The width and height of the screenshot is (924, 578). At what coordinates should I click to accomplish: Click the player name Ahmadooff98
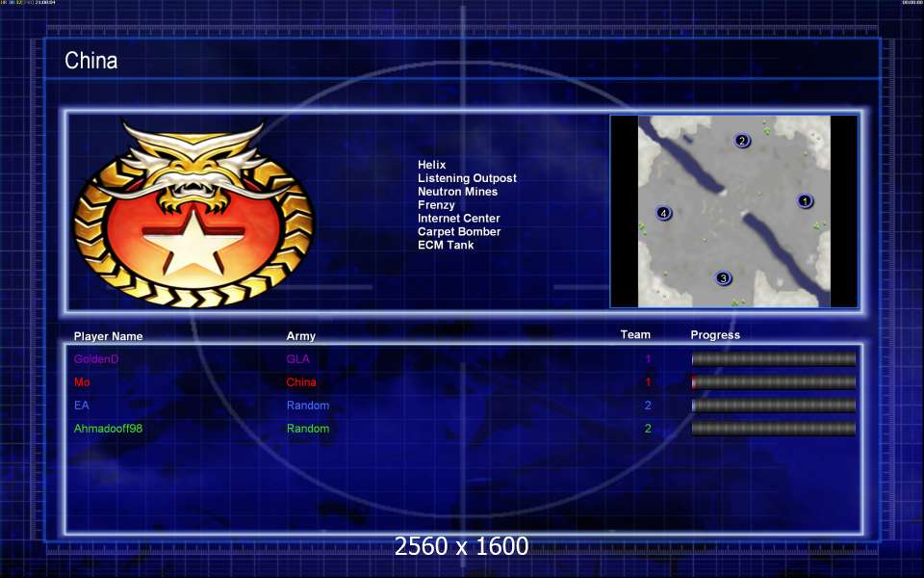tap(108, 428)
